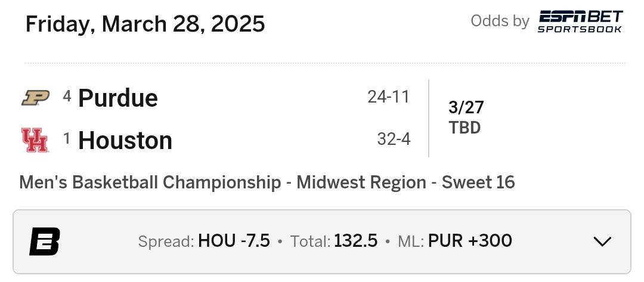This screenshot has height=282, width=644.
Task: Click the black ESPN BET E icon
Action: coord(45,241)
